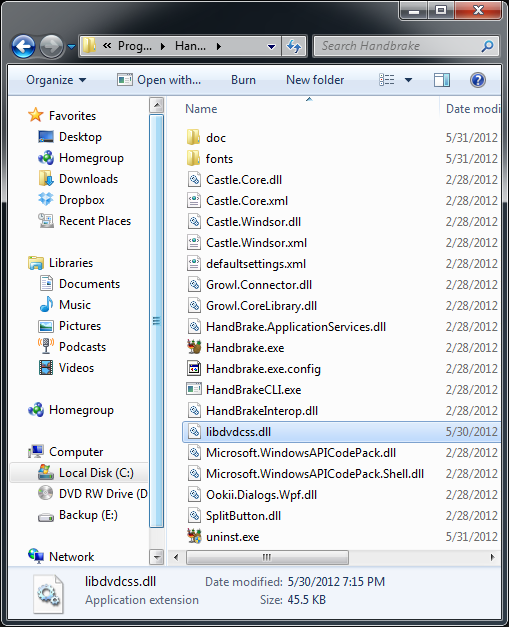Click the horizontal scrollbar right arrow

[x=492, y=557]
